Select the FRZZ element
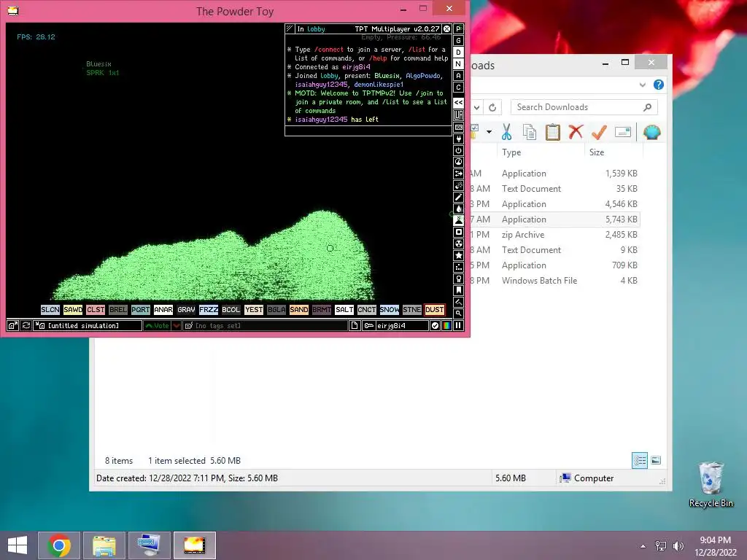 pos(209,310)
